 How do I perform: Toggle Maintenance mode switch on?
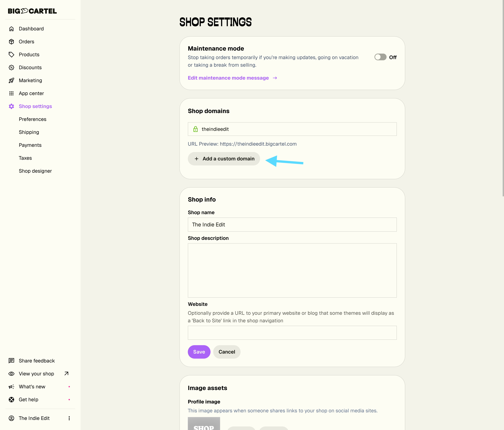[380, 57]
